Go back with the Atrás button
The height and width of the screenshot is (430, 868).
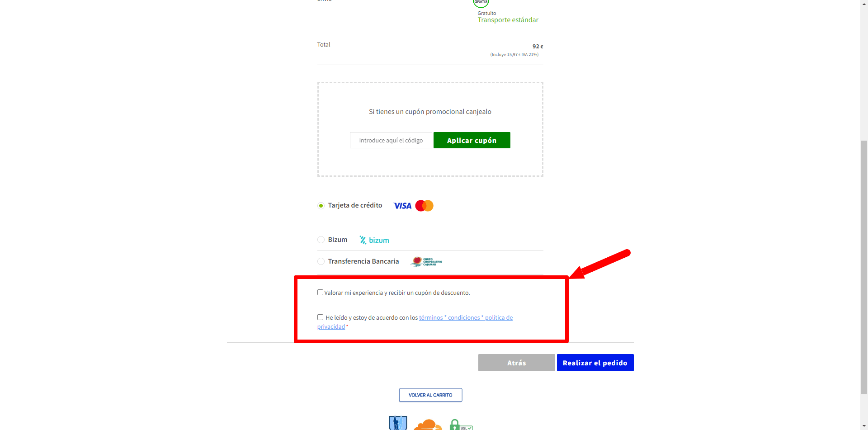pyautogui.click(x=517, y=363)
